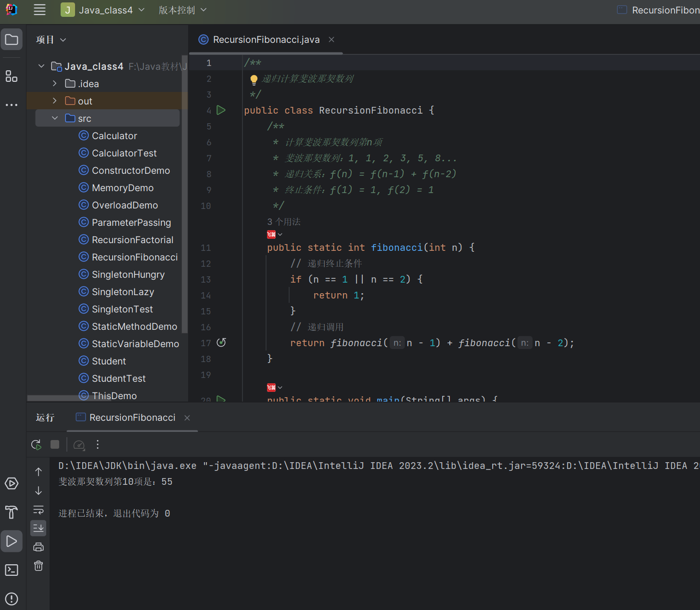This screenshot has width=700, height=610.
Task: Clear console with the trash icon
Action: pyautogui.click(x=38, y=566)
